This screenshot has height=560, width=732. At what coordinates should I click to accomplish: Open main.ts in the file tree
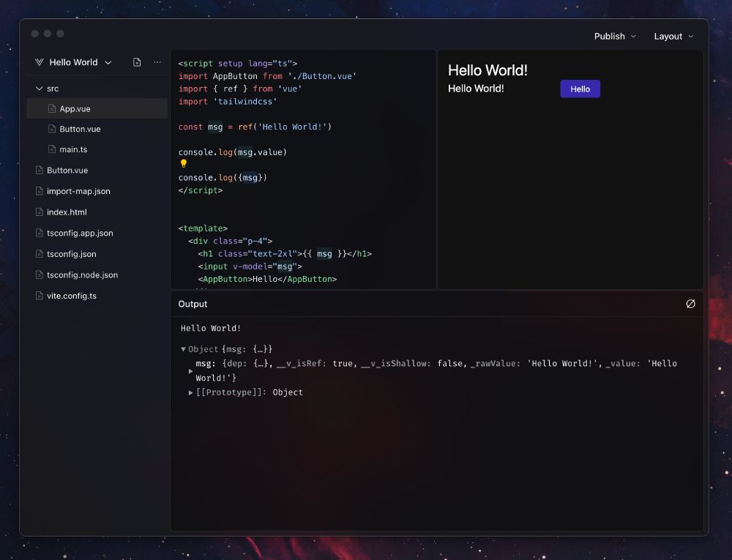click(x=97, y=149)
